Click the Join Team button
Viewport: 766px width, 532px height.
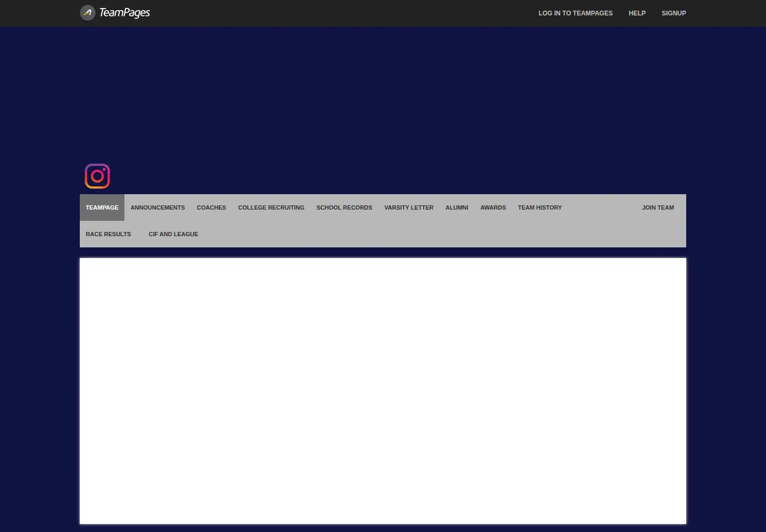click(658, 207)
